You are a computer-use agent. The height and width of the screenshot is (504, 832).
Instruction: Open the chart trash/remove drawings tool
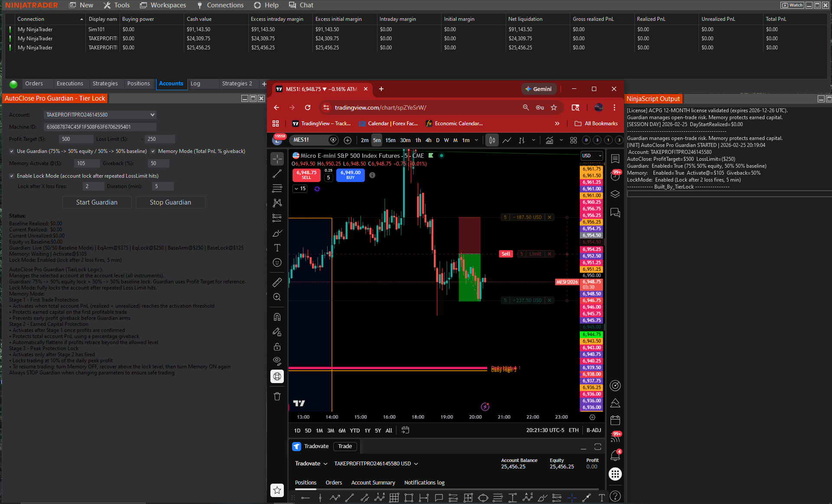point(277,396)
